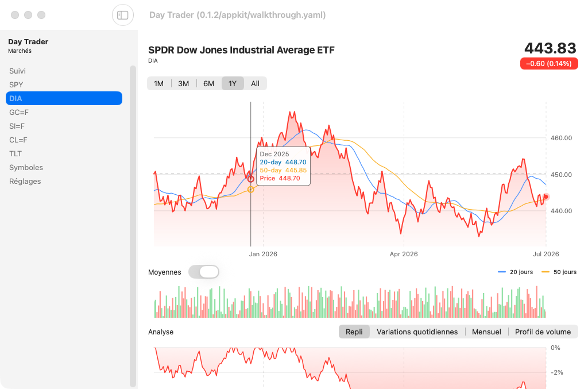Viewport: 588px width, 389px height.
Task: Click the red -0.60 (0.14%) change badge
Action: 548,63
